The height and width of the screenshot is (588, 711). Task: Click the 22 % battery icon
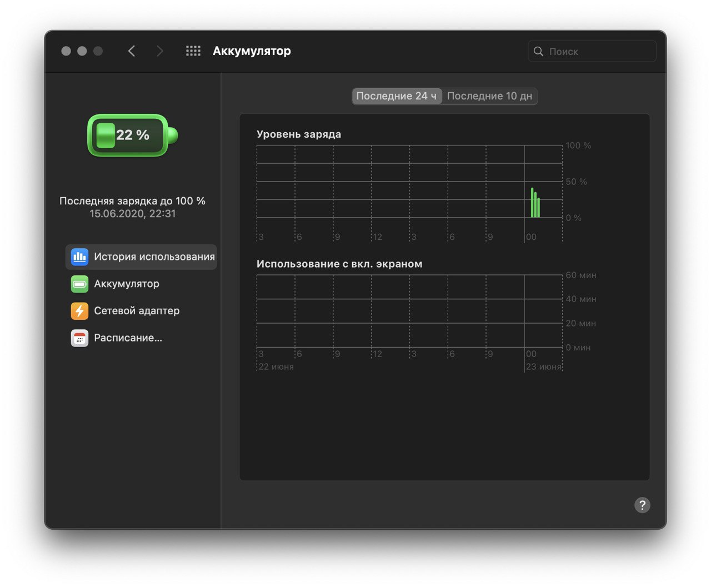click(132, 135)
